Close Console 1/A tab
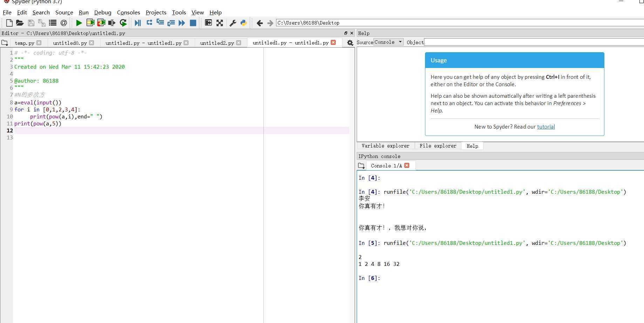Screen dimensions: 644x323 pos(407,165)
